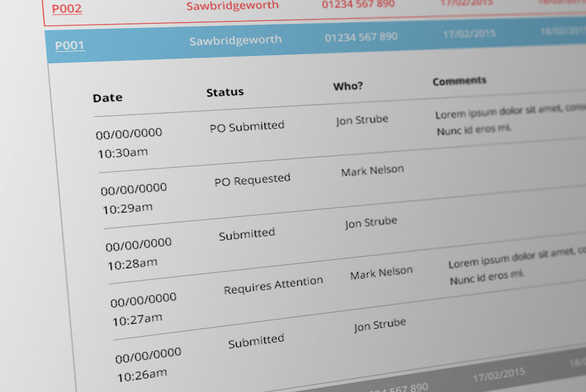
Task: Click the Date column header
Action: pos(108,98)
